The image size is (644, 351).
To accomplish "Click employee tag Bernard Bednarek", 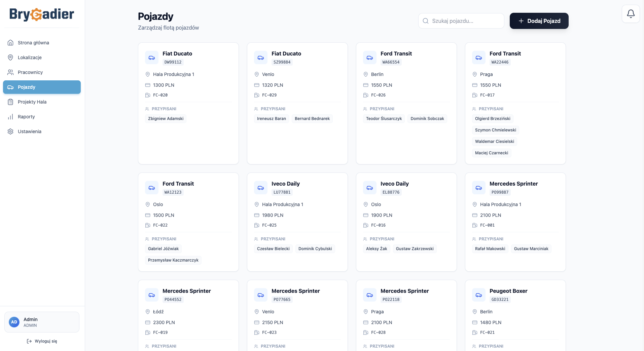I will 312,119.
